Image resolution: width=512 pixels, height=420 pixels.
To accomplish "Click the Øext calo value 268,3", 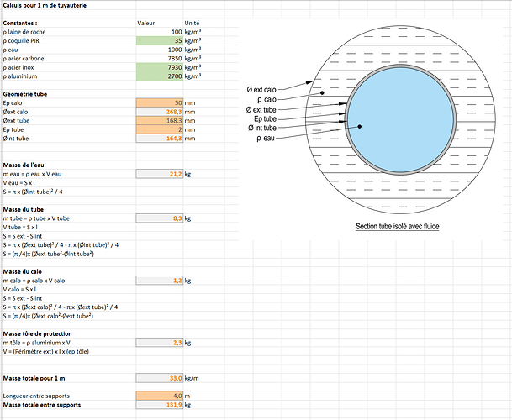I will 160,112.
